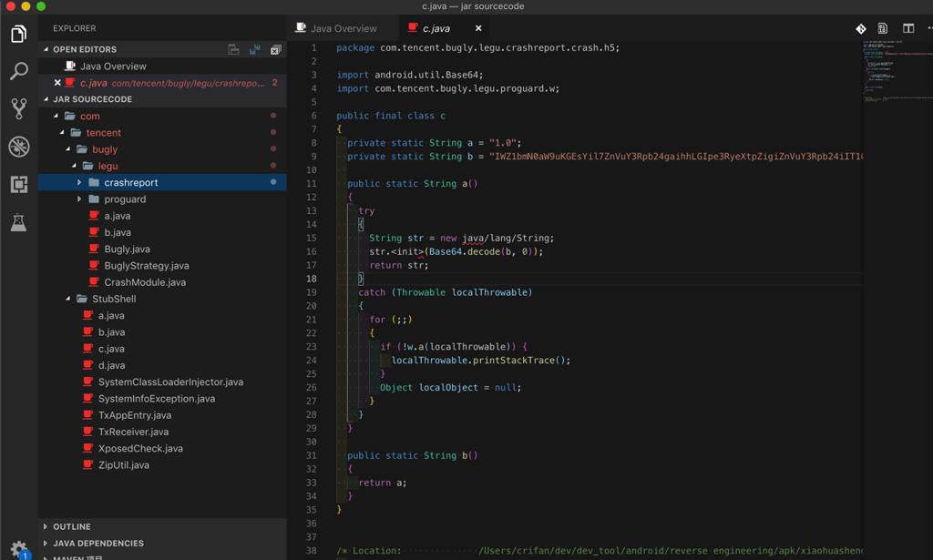Click the split editor icon
The height and width of the screenshot is (560, 933).
[x=907, y=28]
